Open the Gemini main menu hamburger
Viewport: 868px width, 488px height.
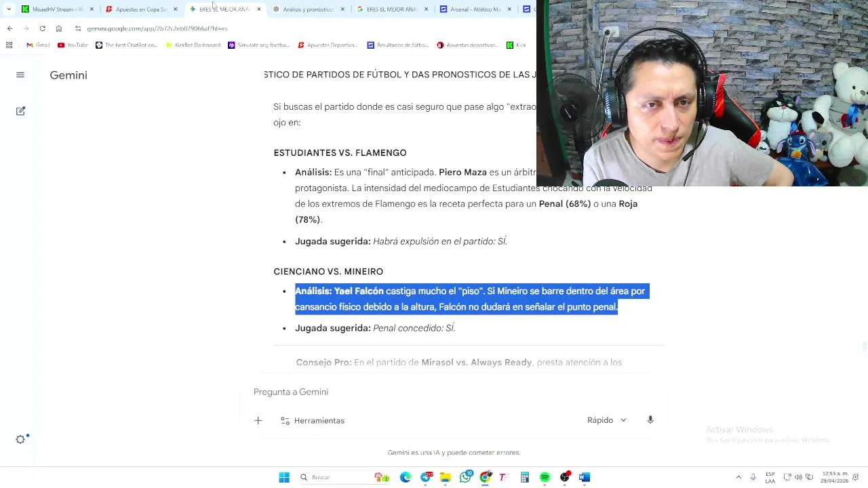pyautogui.click(x=20, y=75)
